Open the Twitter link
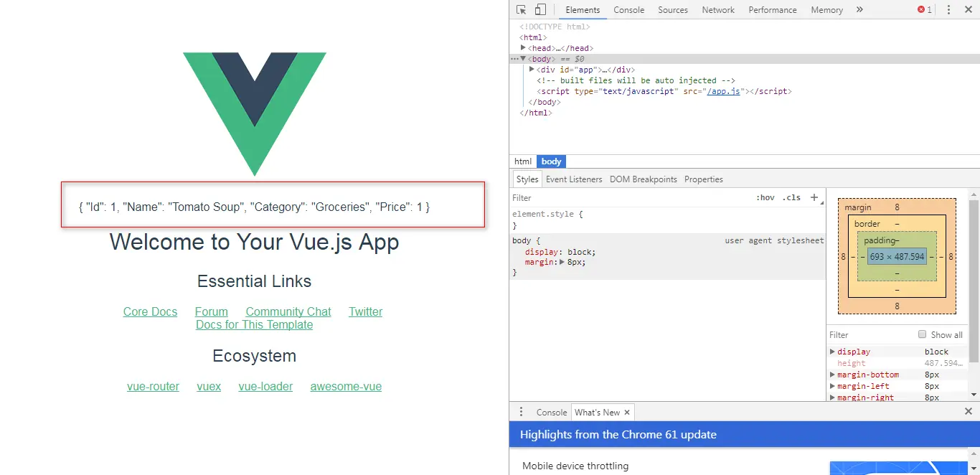980x475 pixels. pos(366,311)
